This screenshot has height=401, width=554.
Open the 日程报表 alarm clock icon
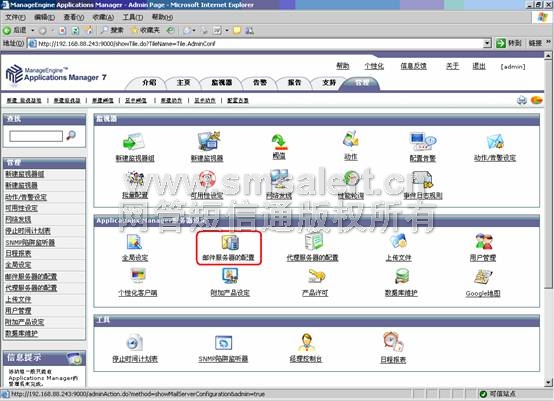click(x=393, y=342)
